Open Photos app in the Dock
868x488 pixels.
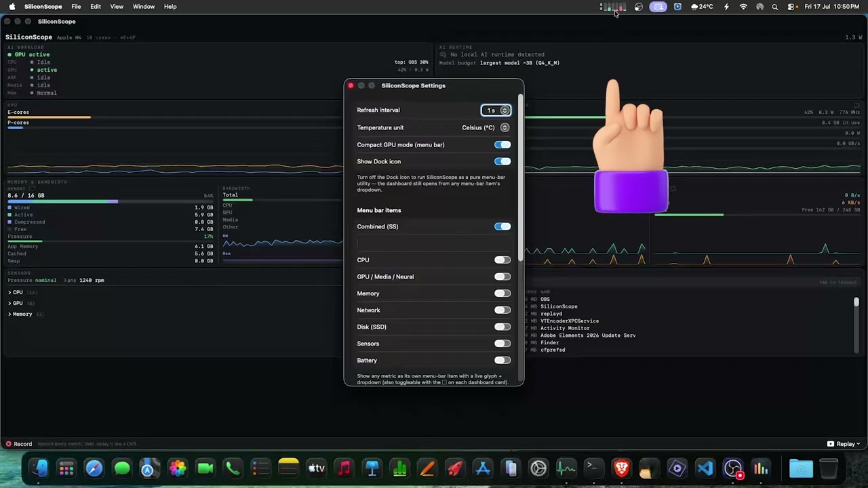178,468
